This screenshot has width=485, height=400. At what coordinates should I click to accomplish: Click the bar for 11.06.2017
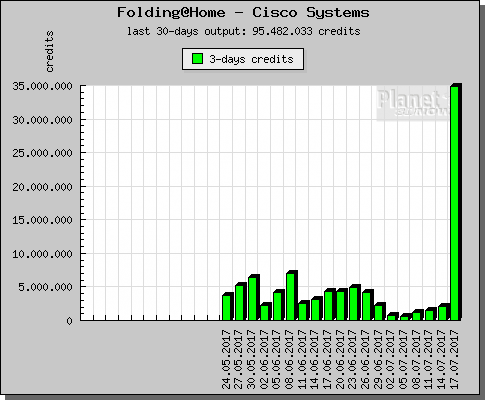pyautogui.click(x=304, y=311)
